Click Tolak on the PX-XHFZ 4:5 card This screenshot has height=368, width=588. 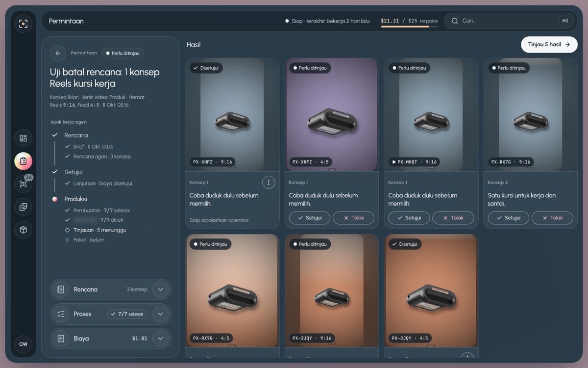354,218
